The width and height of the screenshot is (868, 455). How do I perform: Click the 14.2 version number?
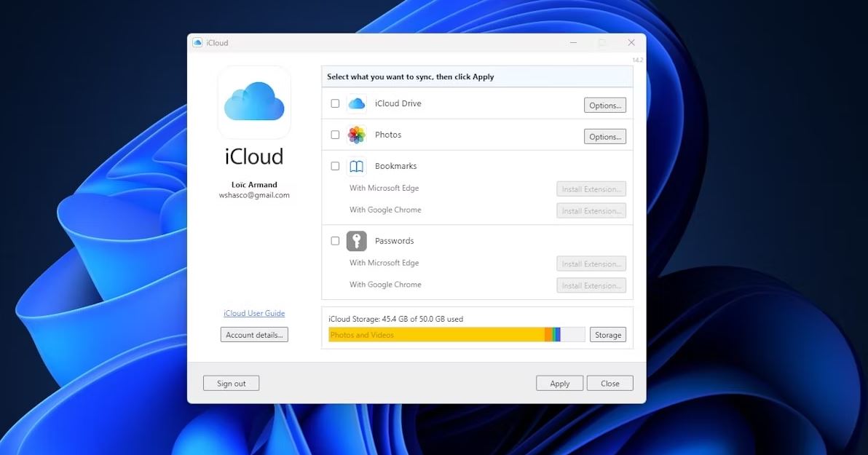(x=638, y=60)
